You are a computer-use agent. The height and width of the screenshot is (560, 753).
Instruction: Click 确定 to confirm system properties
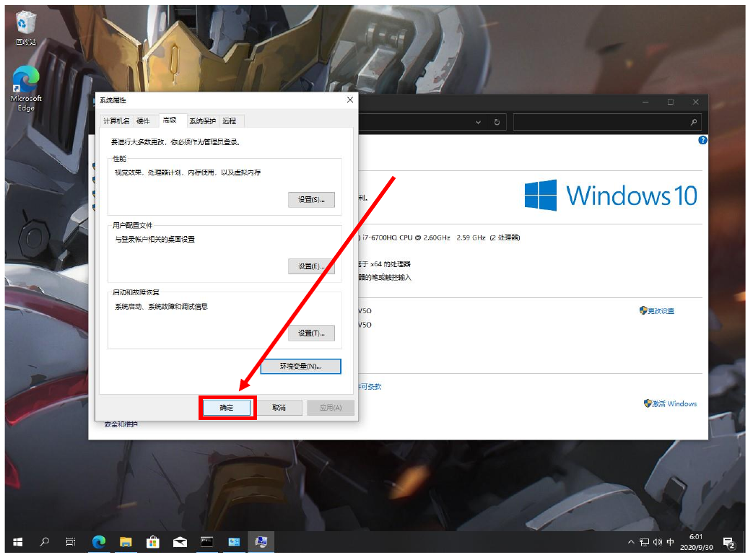[227, 408]
